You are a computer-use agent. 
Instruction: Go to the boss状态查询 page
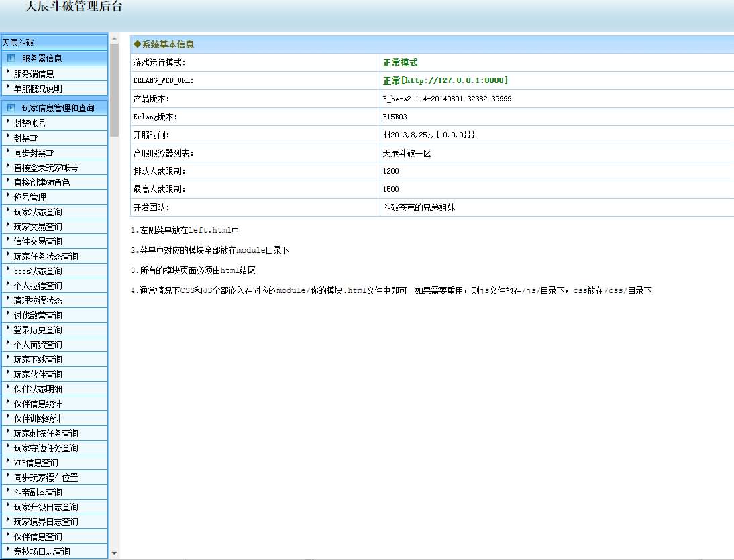tap(38, 271)
